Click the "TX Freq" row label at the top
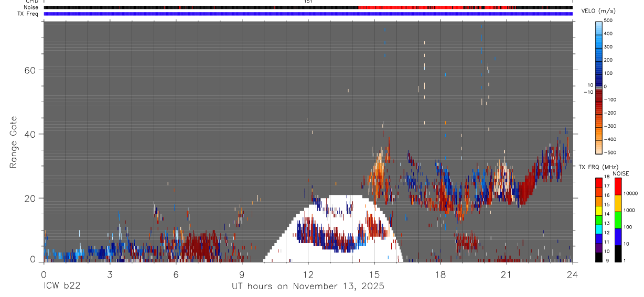Viewport: 644px width, 297px height. (x=29, y=14)
